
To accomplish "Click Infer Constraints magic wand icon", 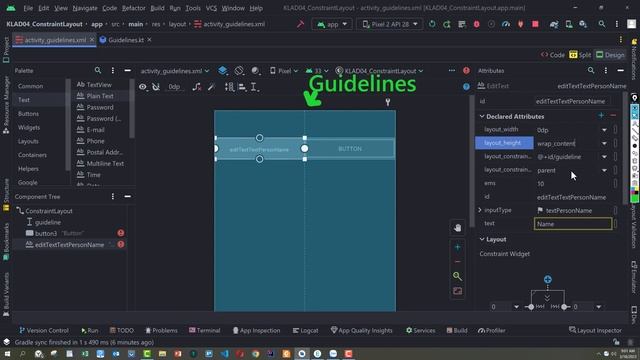I will (211, 87).
